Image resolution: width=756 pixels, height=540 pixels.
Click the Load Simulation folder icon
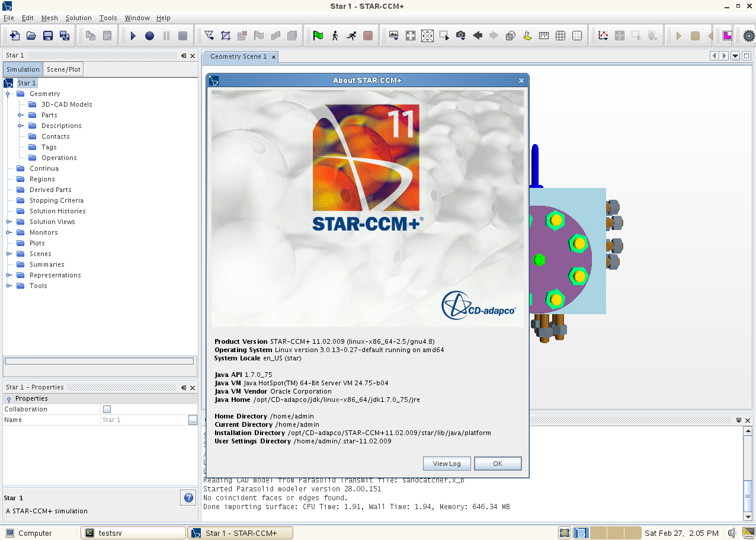[31, 36]
